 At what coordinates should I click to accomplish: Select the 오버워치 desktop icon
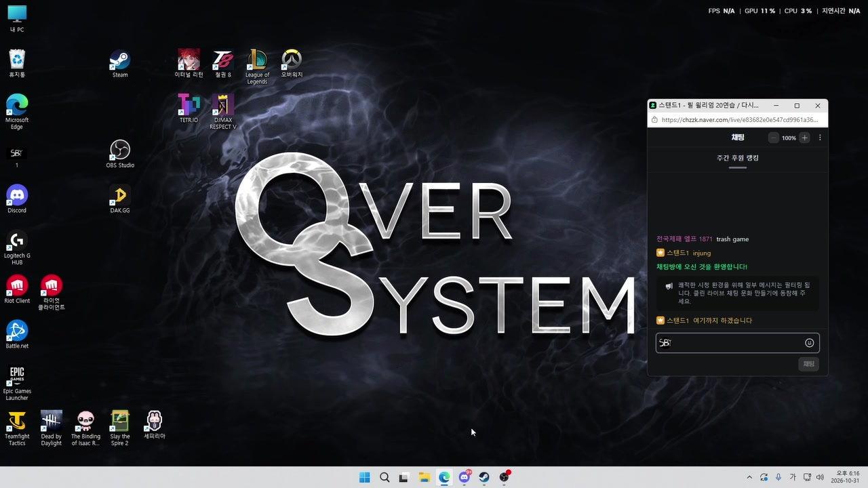point(292,64)
